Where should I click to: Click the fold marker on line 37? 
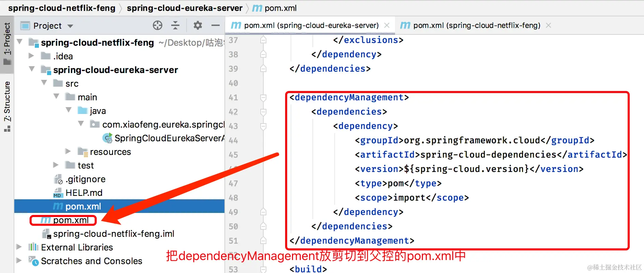[263, 40]
